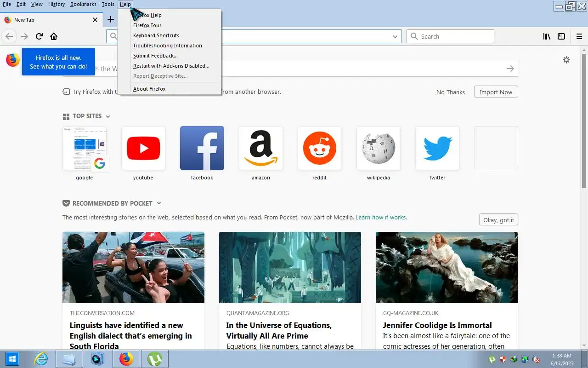Click the Import Now button

(x=496, y=92)
